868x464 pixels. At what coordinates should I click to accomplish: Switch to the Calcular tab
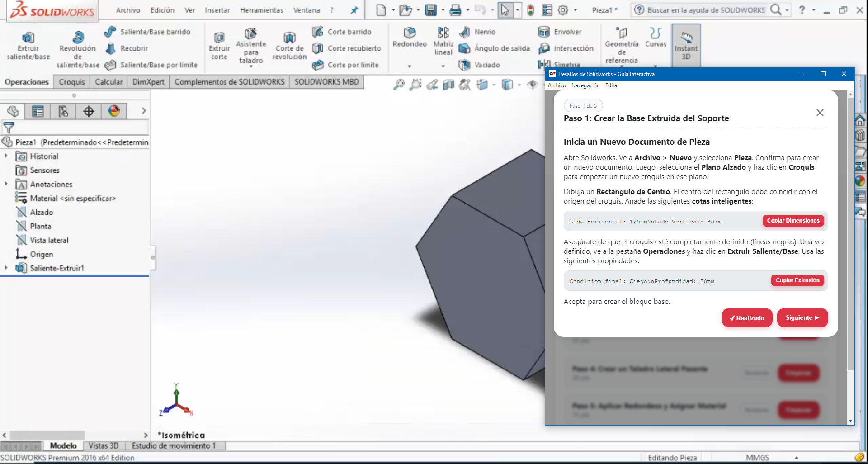click(108, 82)
